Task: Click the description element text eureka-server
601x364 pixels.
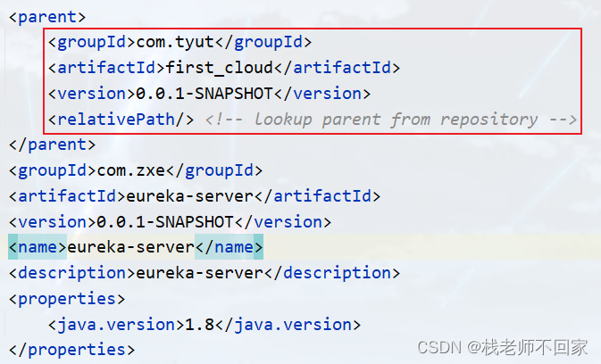Action: click(200, 273)
